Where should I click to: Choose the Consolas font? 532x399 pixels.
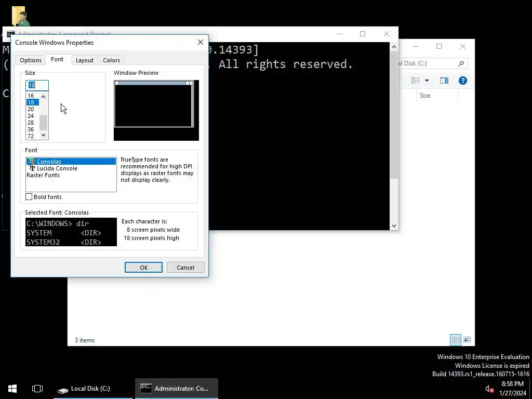[x=71, y=162]
